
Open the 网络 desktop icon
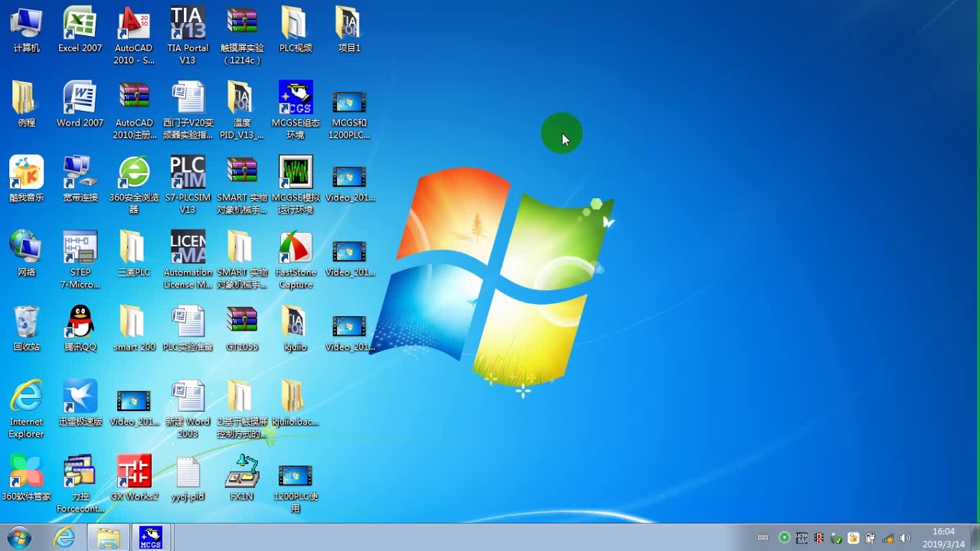coord(26,254)
